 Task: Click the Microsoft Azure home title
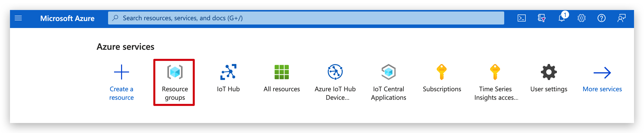[x=67, y=18]
